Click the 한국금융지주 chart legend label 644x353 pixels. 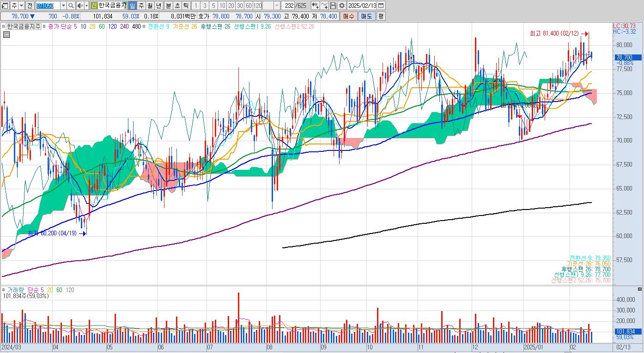(23, 26)
